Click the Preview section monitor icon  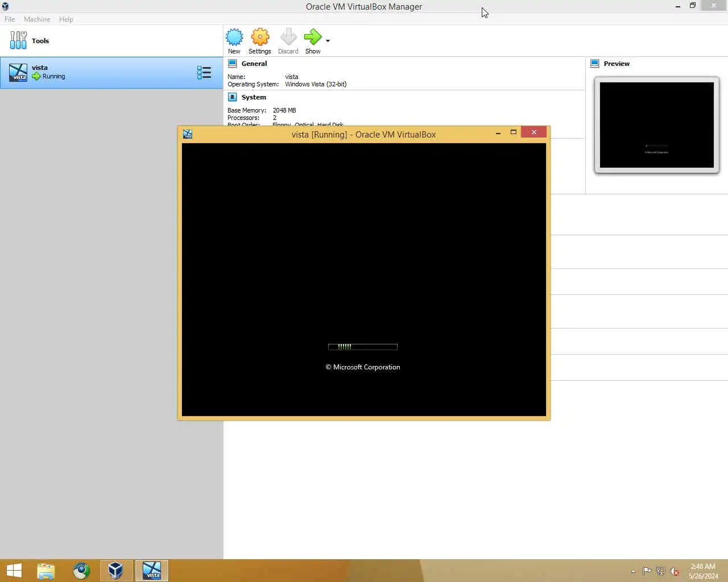595,64
